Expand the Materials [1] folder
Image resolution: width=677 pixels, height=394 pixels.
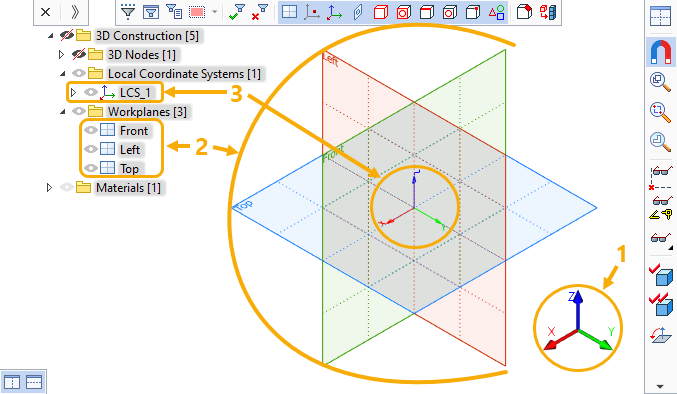point(49,188)
